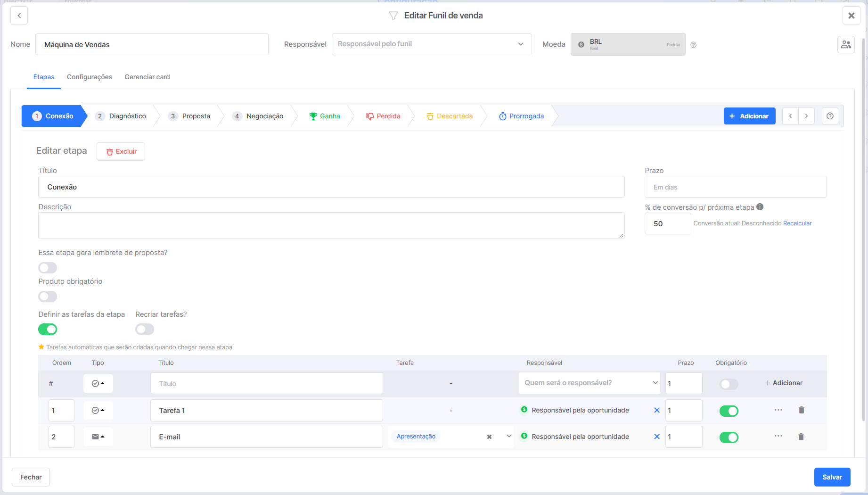868x495 pixels.
Task: Click the back arrow button at top left
Action: pos(19,16)
